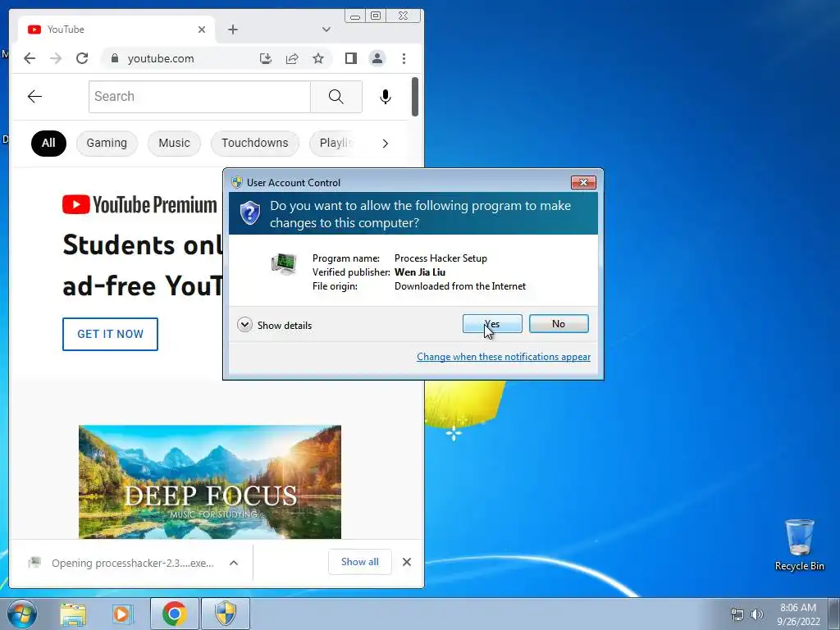Click the Chrome taskbar icon

pos(174,614)
